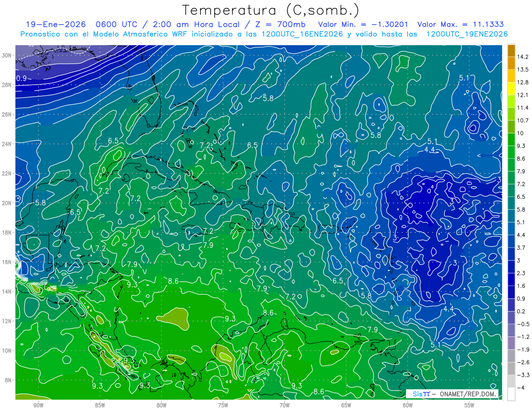Click the 2.3 value on the color scale
532x411 pixels.
521,273
